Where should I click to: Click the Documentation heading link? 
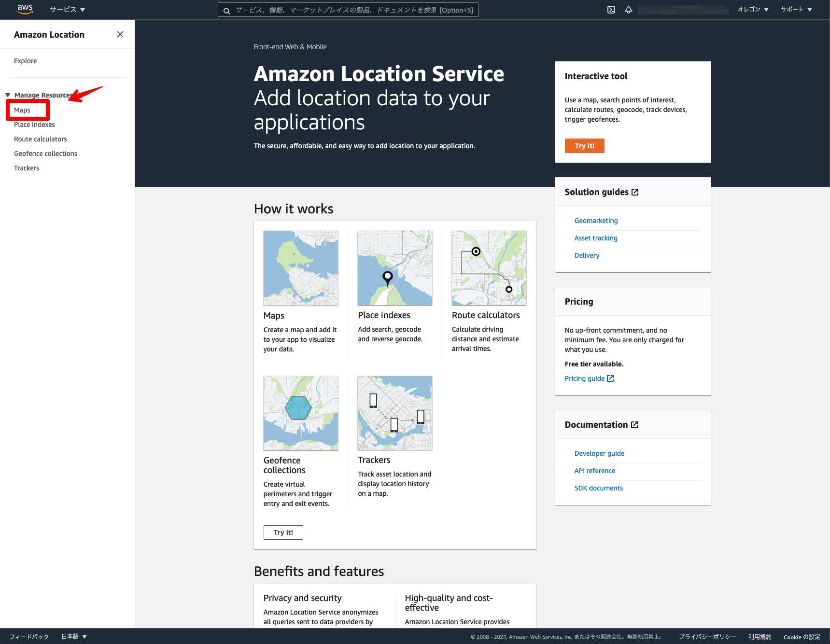click(596, 425)
